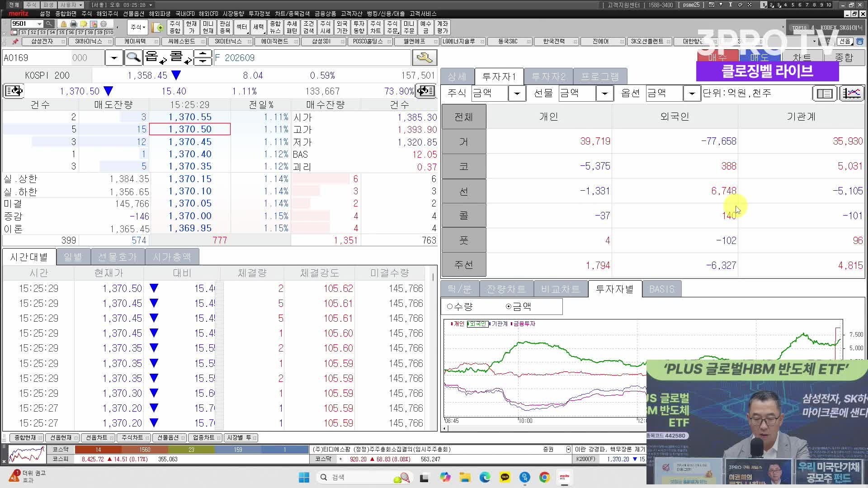Open the futures code A0169 dropdown arrow
868x488 pixels.
point(114,57)
